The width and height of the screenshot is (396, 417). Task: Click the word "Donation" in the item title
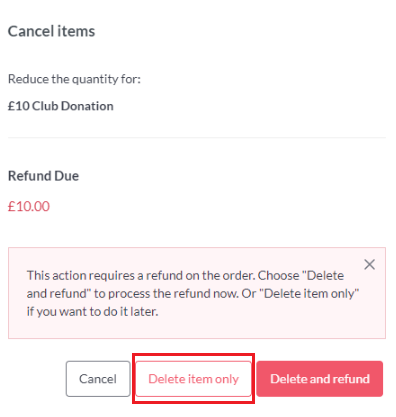[x=87, y=106]
